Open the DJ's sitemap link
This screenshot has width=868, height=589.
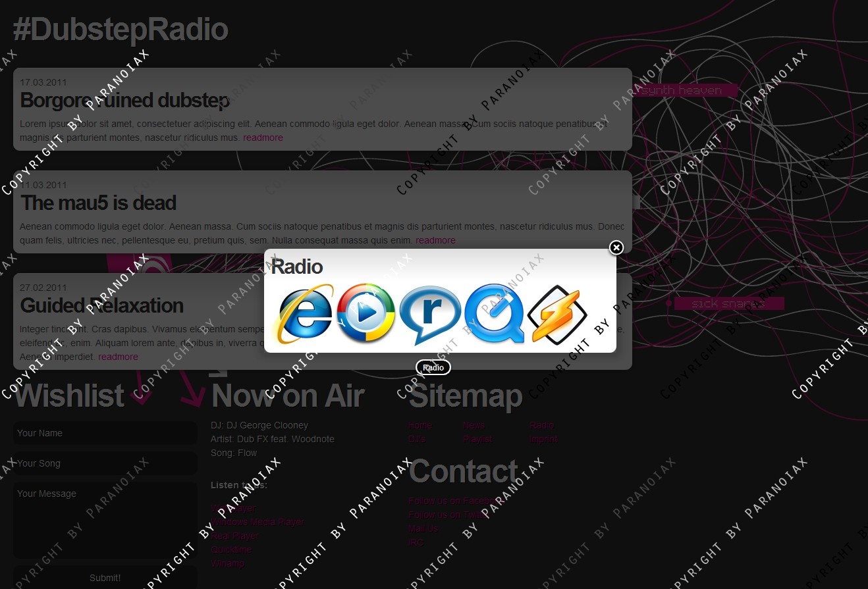click(x=417, y=439)
